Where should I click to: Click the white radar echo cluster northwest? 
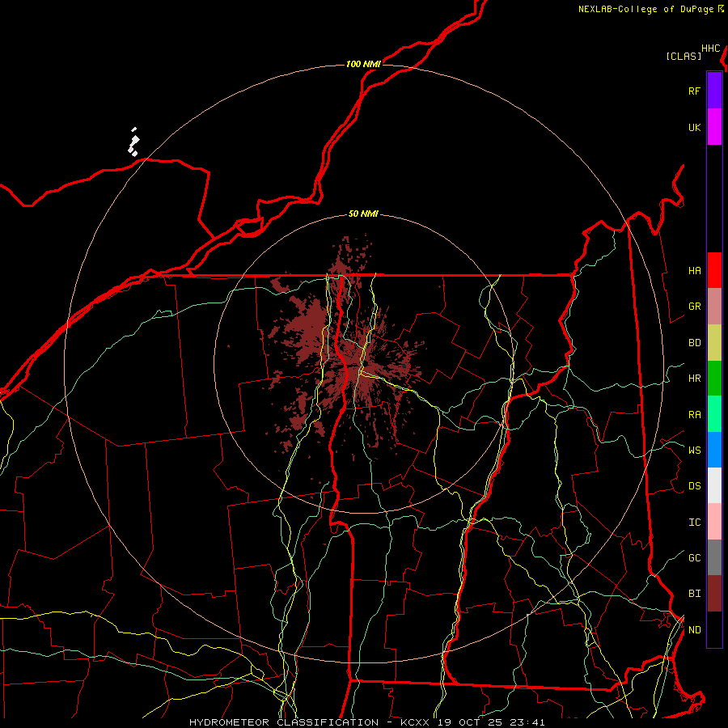tap(133, 143)
